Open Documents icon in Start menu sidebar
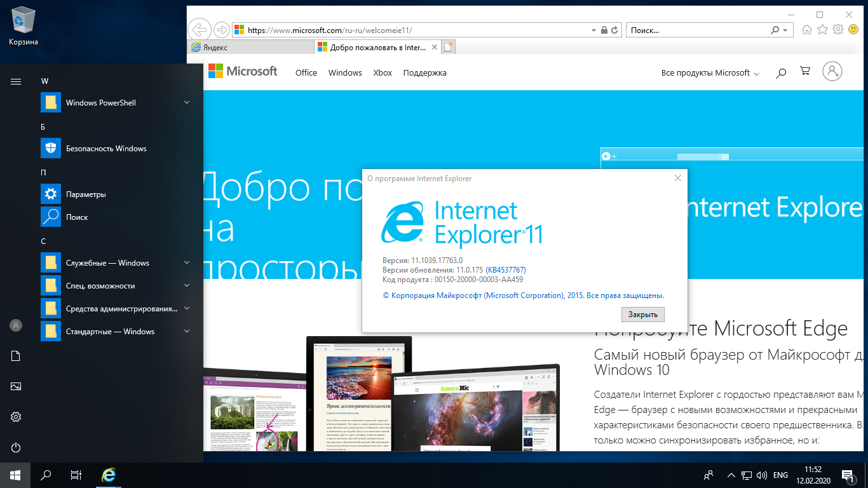Viewport: 868px width, 488px height. tap(16, 356)
